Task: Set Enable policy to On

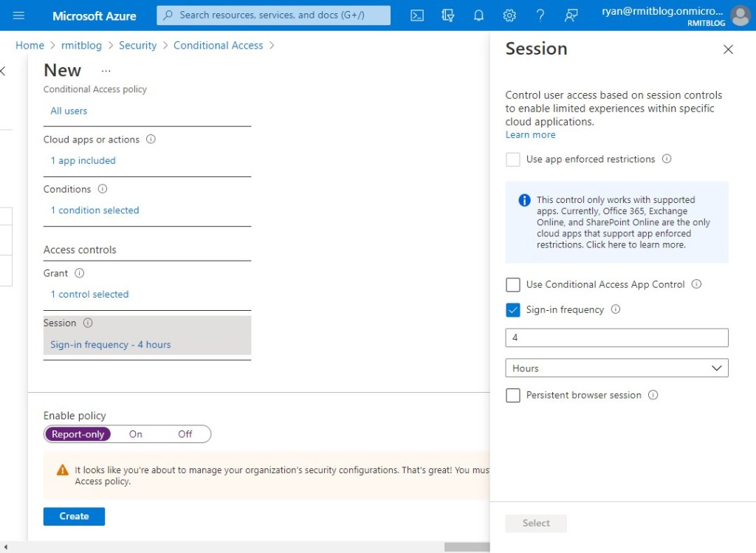Action: click(136, 434)
